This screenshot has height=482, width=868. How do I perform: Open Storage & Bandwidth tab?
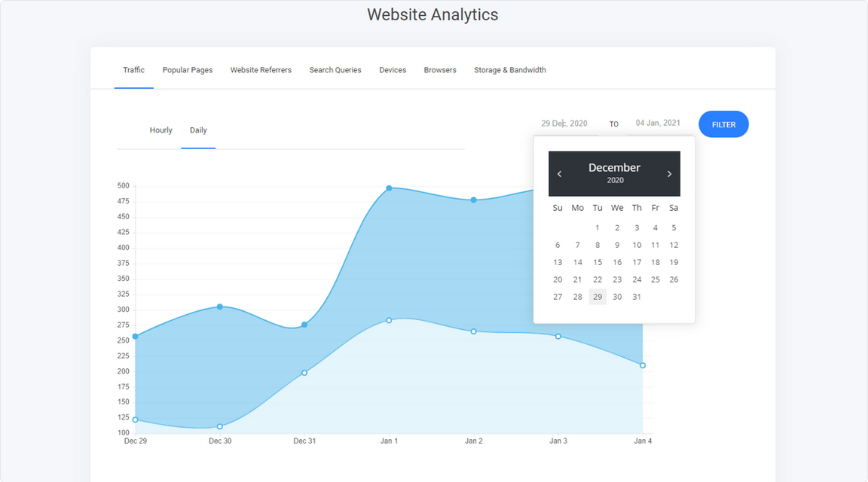(x=510, y=70)
